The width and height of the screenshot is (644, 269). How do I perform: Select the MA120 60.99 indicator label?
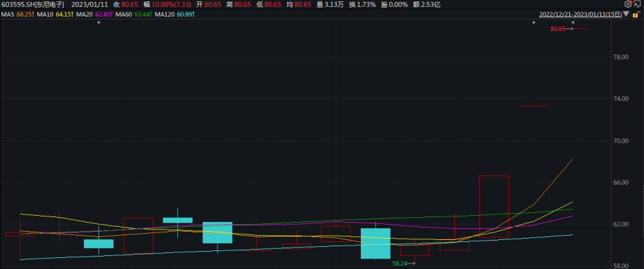(175, 15)
